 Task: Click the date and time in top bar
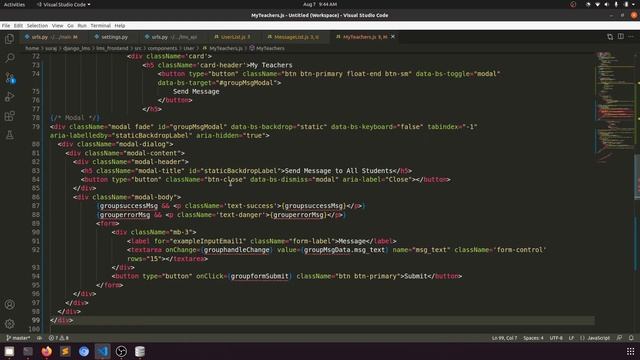click(320, 4)
